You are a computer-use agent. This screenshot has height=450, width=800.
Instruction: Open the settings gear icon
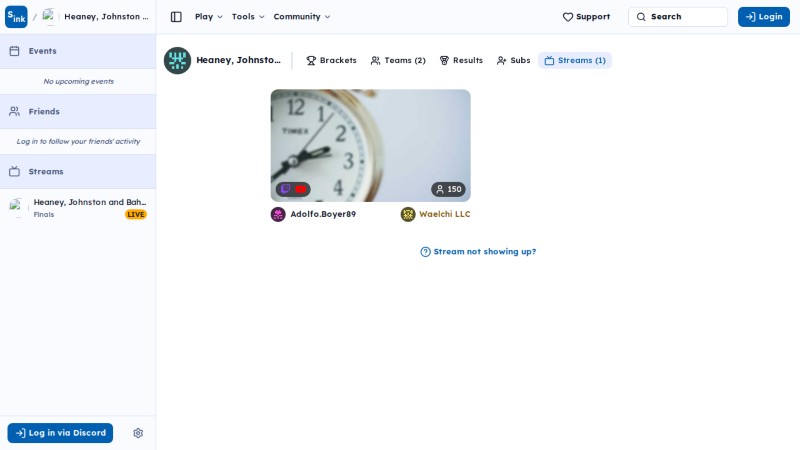(x=138, y=433)
